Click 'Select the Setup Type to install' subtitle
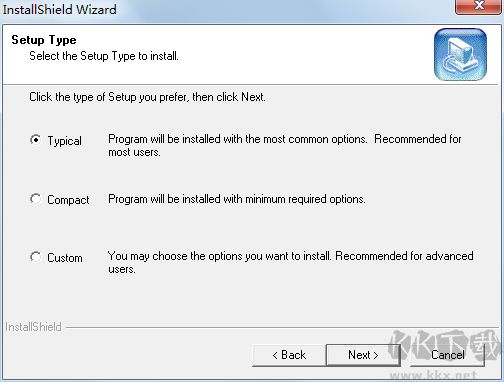The width and height of the screenshot is (504, 382). coord(104,56)
